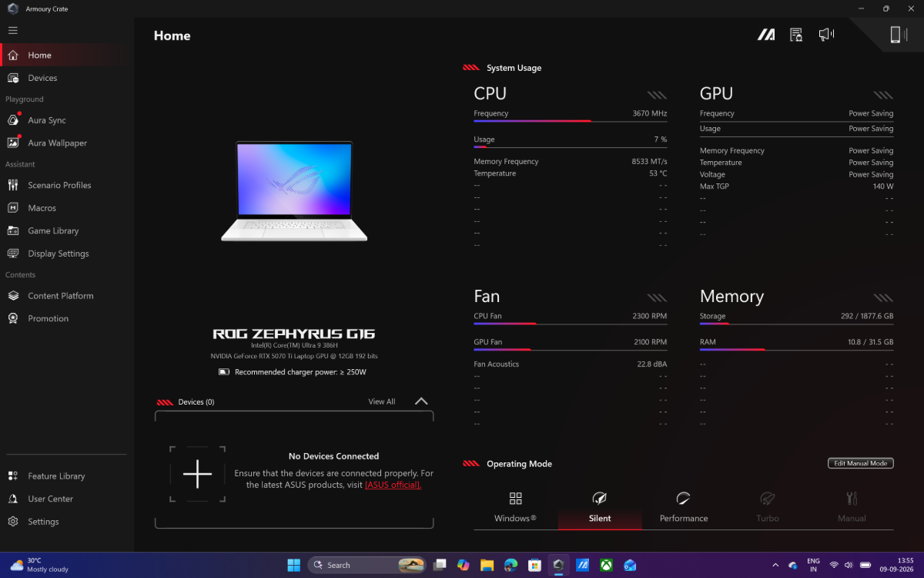Screen dimensions: 924x578
Task: Open the hamburger menu icon
Action: point(12,30)
